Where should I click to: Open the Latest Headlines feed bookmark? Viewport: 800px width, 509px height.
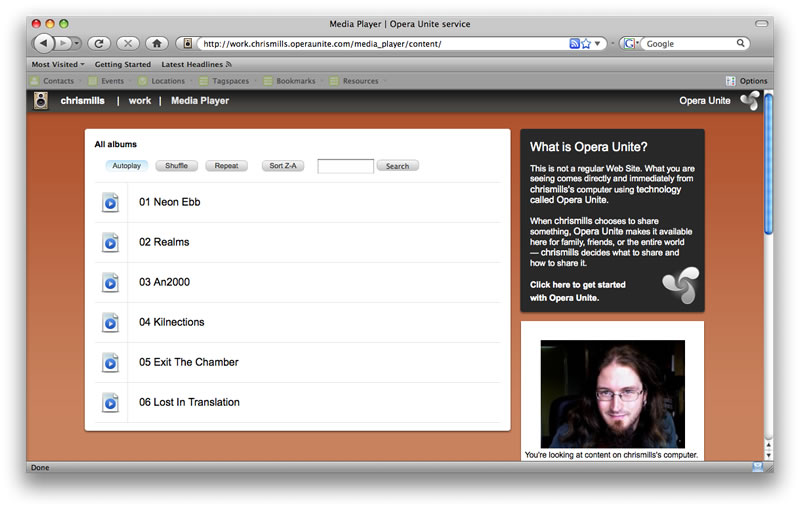coord(196,64)
